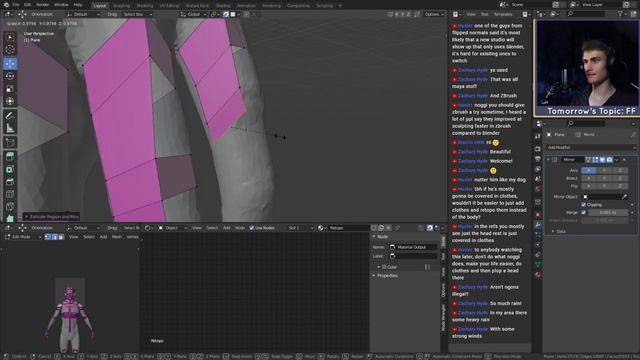Toggle Use Nodes checkbox in node editor
The height and width of the screenshot is (360, 640).
point(251,228)
